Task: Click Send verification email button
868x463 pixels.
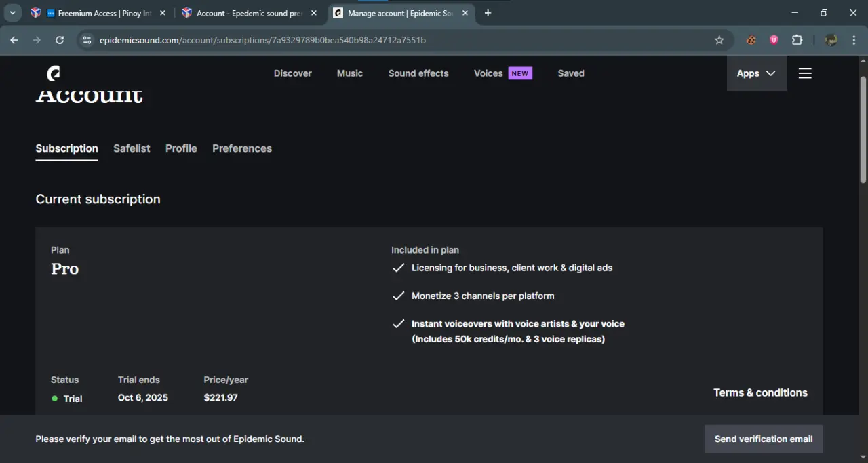Action: [764, 439]
